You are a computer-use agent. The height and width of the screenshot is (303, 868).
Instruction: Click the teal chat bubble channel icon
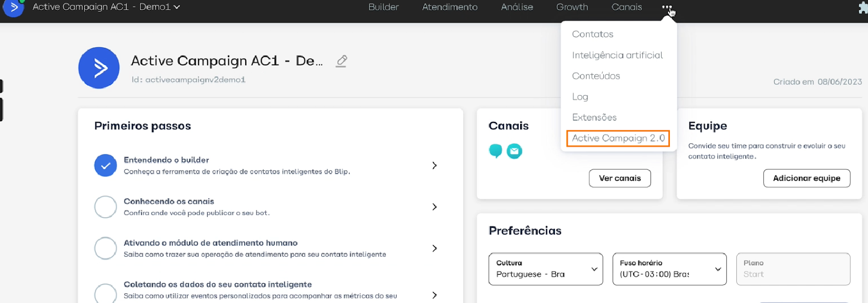(x=495, y=151)
